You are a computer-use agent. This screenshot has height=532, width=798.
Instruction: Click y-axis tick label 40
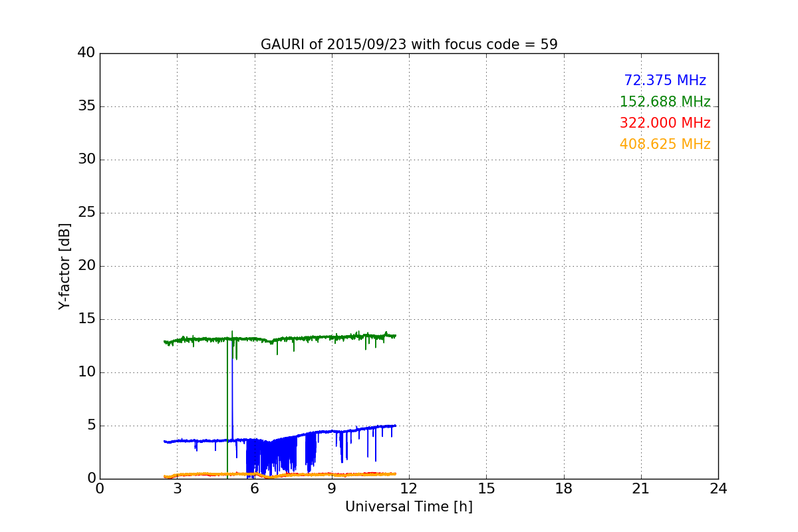click(86, 53)
